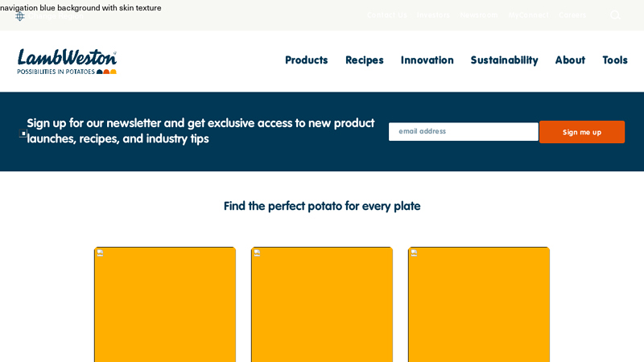Focus the email address field
The image size is (644, 362).
pyautogui.click(x=463, y=131)
